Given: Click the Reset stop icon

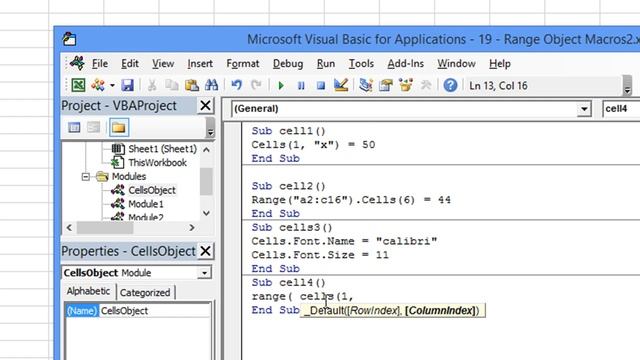Looking at the screenshot, I should pyautogui.click(x=321, y=85).
